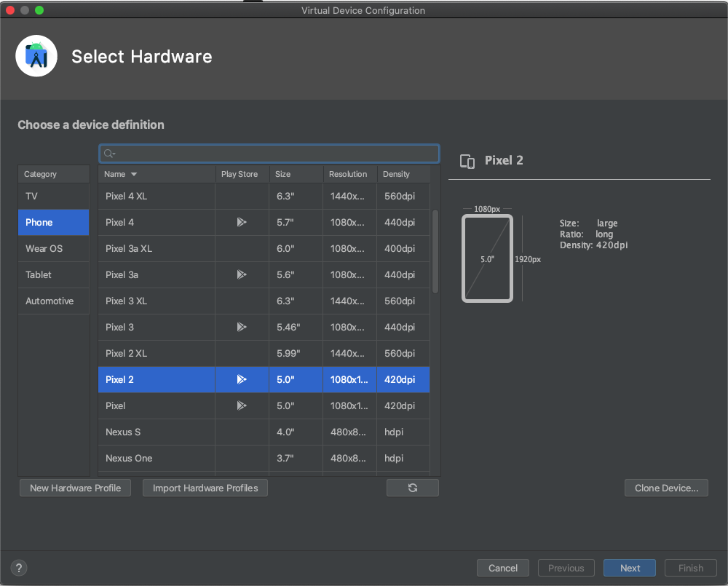Screen dimensions: 728x586
Task: Click the 1440x... resolution cell of Pixel 4 XL
Action: pos(349,197)
